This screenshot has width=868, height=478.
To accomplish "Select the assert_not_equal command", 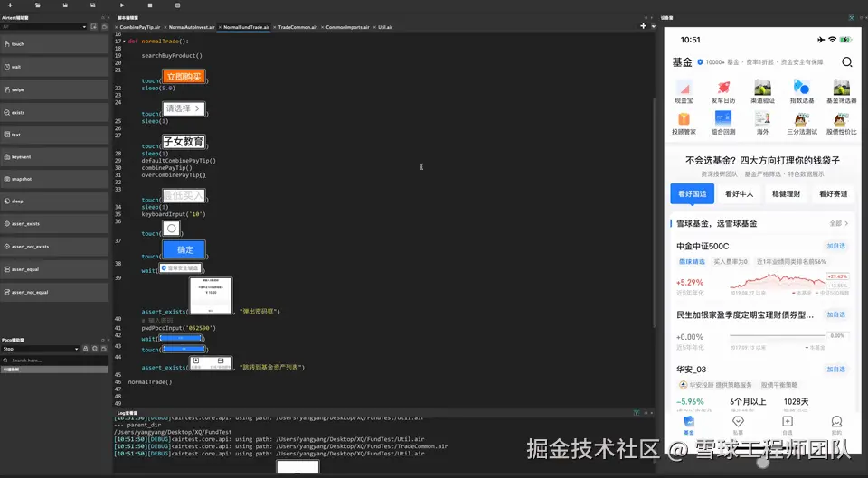I will [x=54, y=292].
